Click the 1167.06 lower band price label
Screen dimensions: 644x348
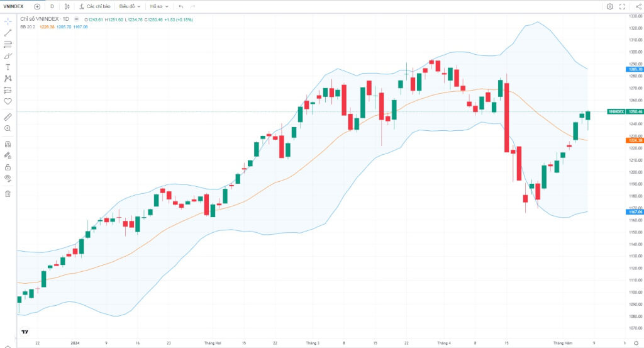click(635, 212)
